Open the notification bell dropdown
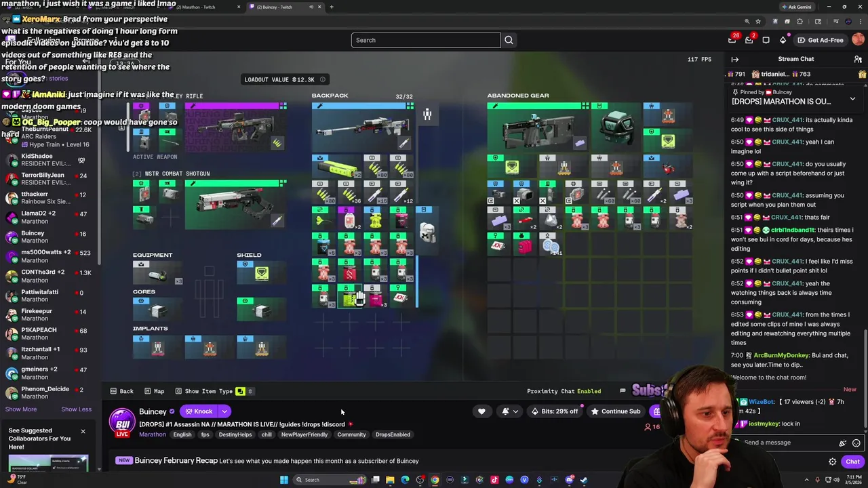Screen dimensions: 868x488 click(x=509, y=411)
